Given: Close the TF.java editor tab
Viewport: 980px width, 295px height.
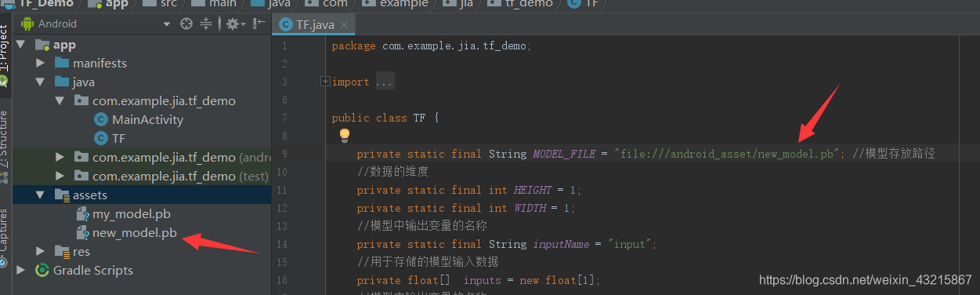Looking at the screenshot, I should click(344, 25).
